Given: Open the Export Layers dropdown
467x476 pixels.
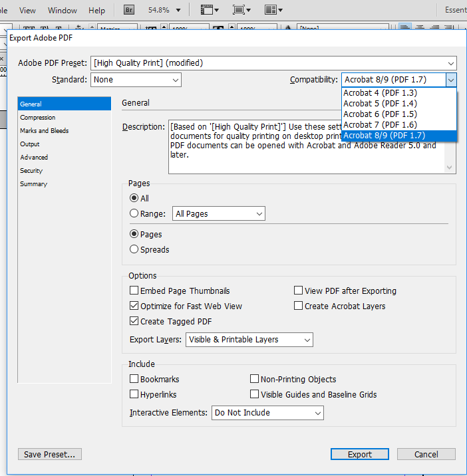Looking at the screenshot, I should [x=307, y=340].
